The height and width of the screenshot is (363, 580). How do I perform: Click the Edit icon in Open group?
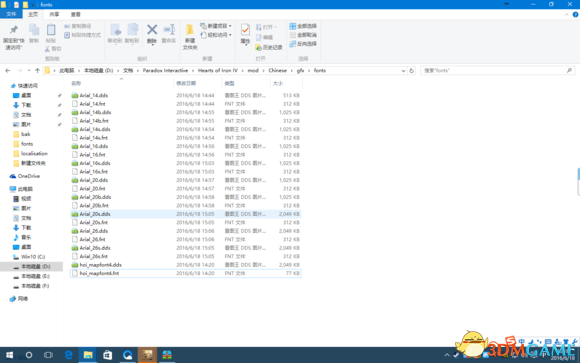click(259, 37)
